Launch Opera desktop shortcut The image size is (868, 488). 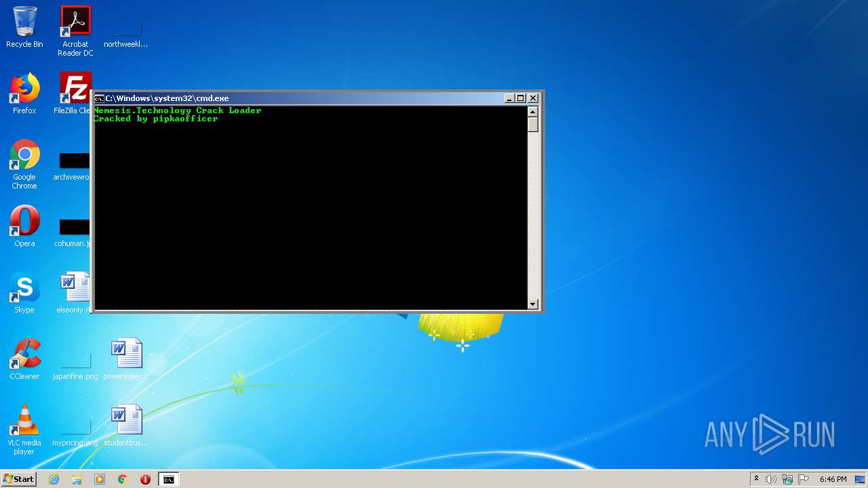[x=24, y=226]
